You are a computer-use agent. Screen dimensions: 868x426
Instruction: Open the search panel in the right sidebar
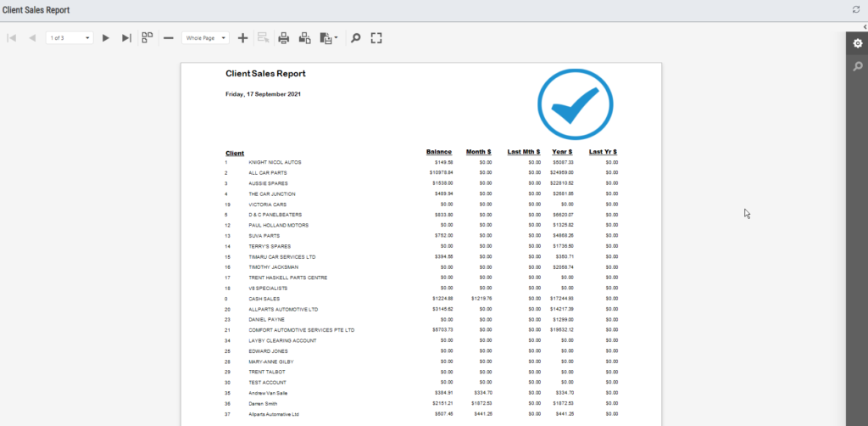[858, 66]
